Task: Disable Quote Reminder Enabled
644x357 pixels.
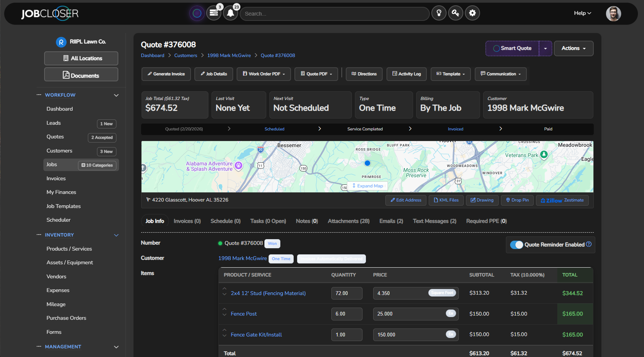Action: (517, 245)
